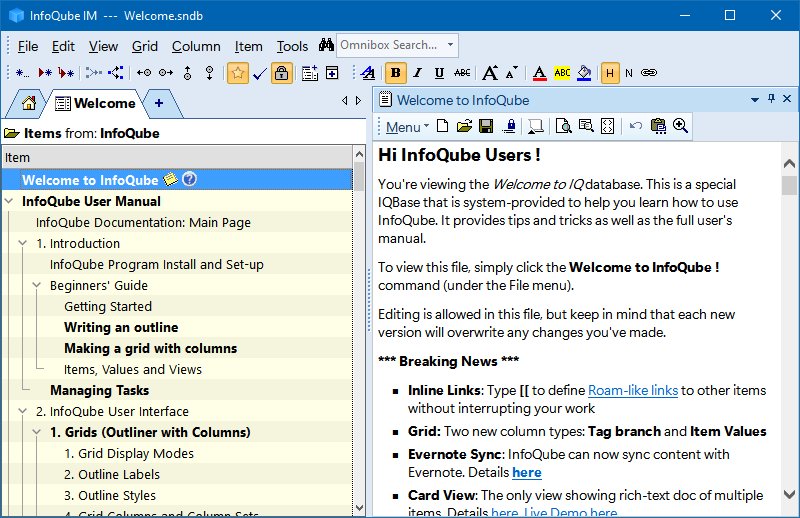Move item down with down-arrow icon

tap(209, 73)
